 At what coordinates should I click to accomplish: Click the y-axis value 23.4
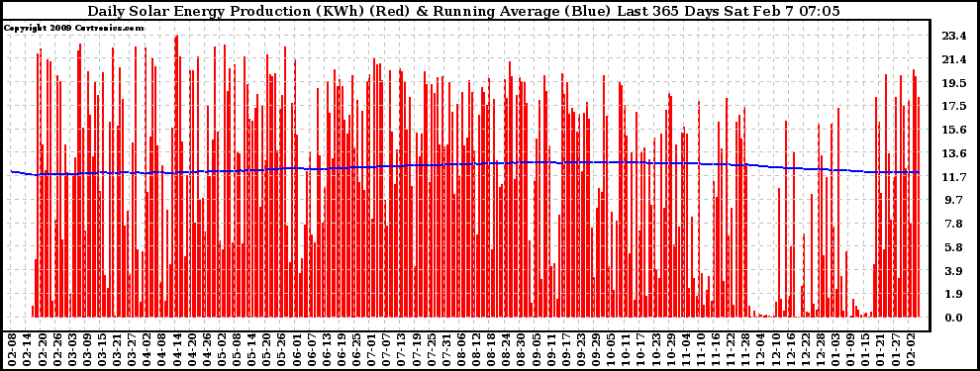[954, 37]
